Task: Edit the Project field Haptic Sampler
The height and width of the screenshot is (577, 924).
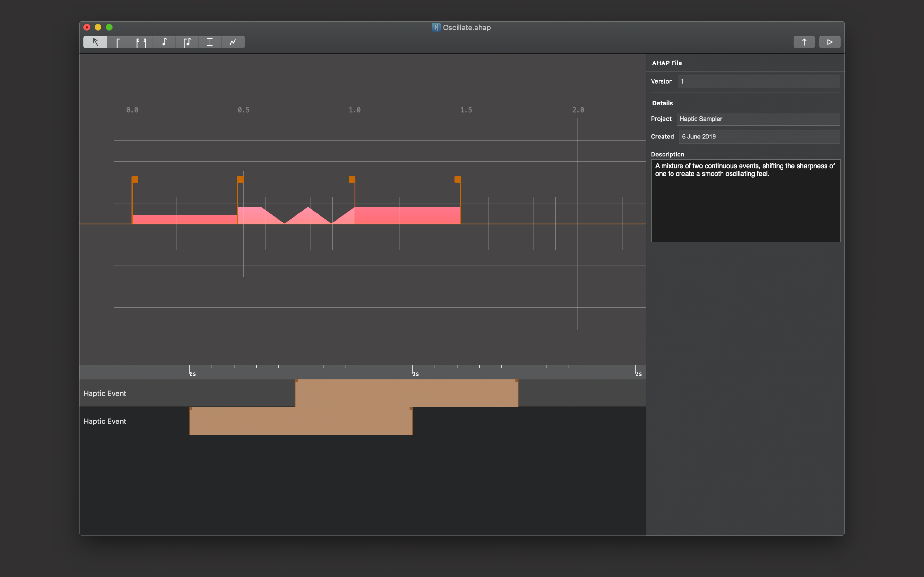Action: click(x=757, y=119)
